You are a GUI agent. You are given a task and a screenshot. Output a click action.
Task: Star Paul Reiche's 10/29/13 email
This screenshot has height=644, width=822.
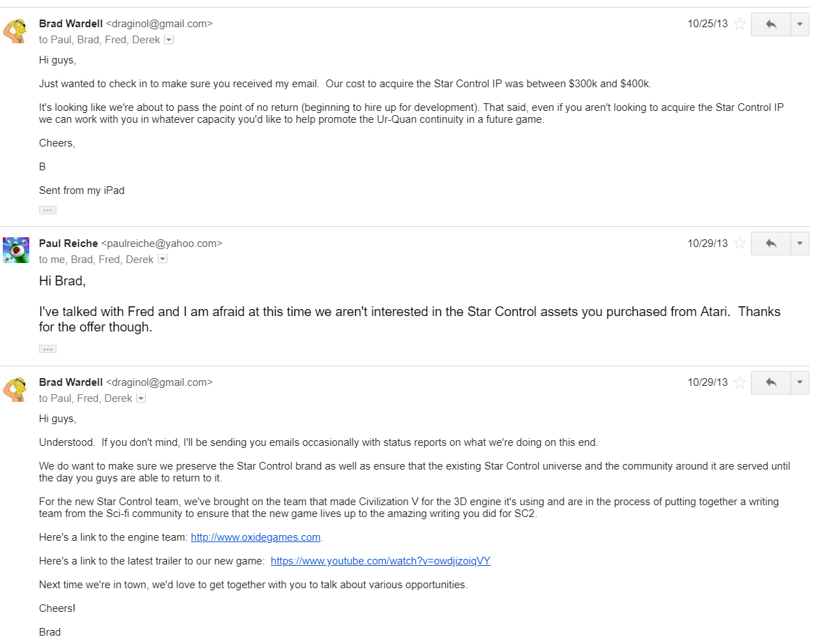click(x=740, y=244)
